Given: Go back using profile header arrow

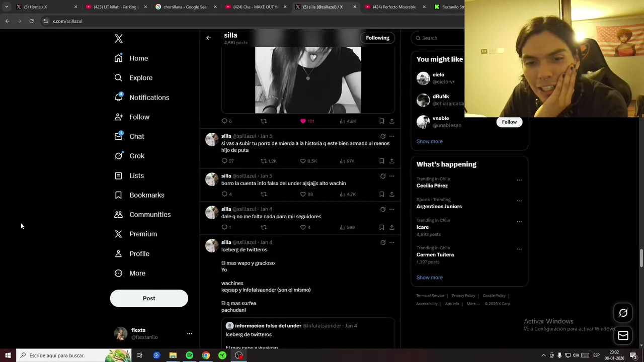Looking at the screenshot, I should tap(209, 38).
